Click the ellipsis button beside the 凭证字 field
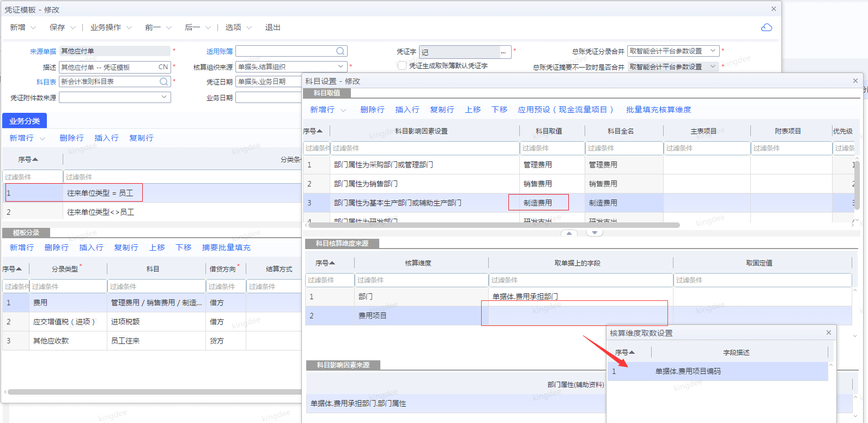868x423 pixels. point(503,52)
